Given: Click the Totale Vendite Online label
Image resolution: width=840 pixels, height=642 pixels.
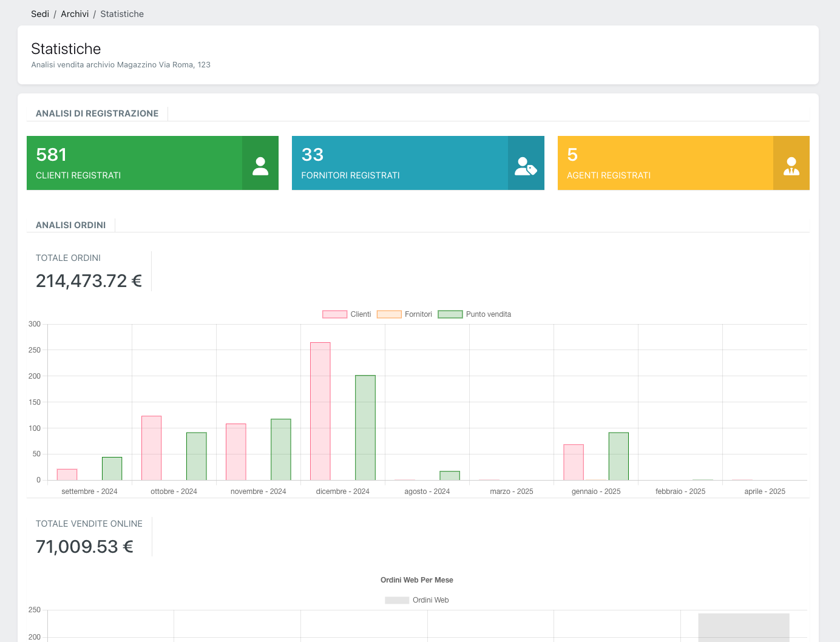Looking at the screenshot, I should (89, 524).
